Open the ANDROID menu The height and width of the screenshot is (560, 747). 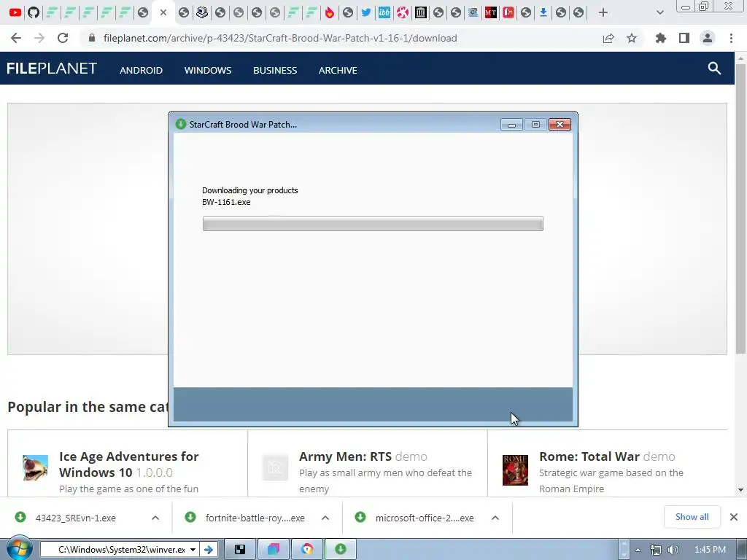[x=141, y=71]
